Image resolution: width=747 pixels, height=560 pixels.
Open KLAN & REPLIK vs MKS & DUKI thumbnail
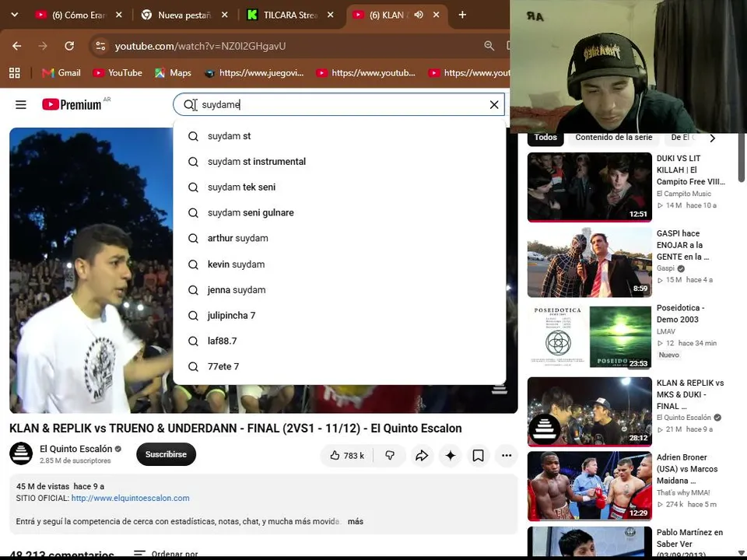click(589, 412)
